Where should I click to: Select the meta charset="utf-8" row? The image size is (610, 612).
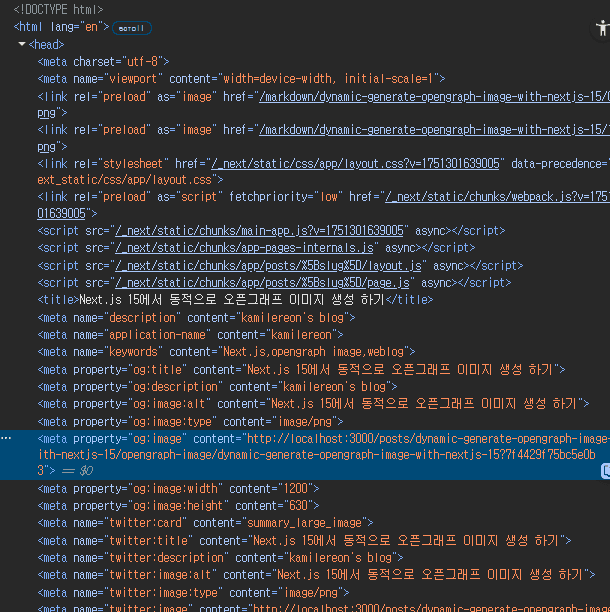click(103, 62)
